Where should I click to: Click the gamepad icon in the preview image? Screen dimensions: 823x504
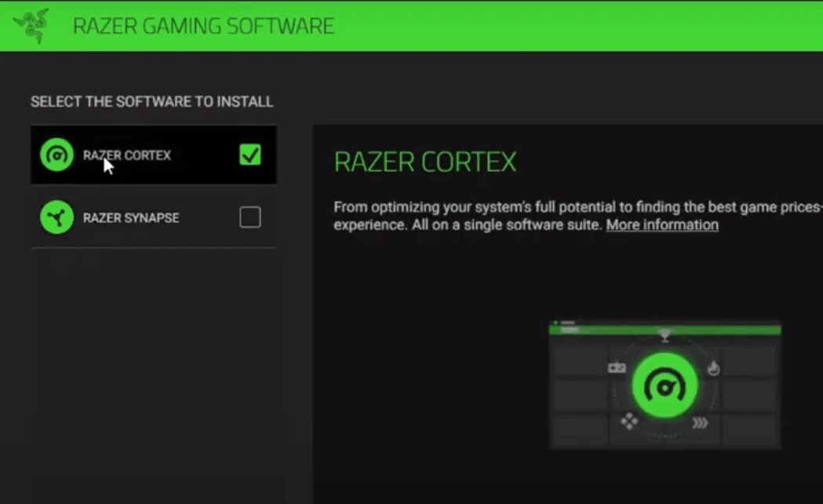617,368
